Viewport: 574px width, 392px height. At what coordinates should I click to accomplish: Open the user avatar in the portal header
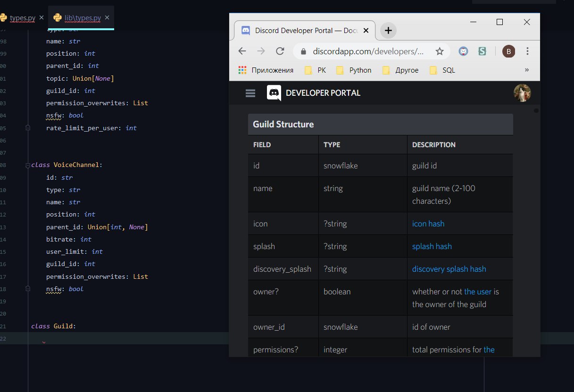(522, 93)
